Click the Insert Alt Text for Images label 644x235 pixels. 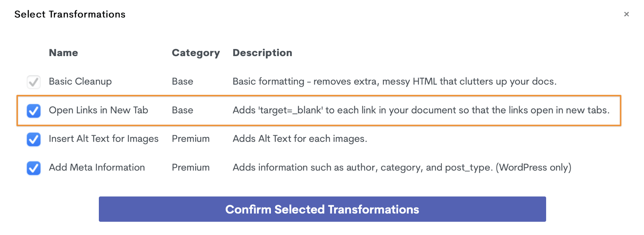click(103, 139)
